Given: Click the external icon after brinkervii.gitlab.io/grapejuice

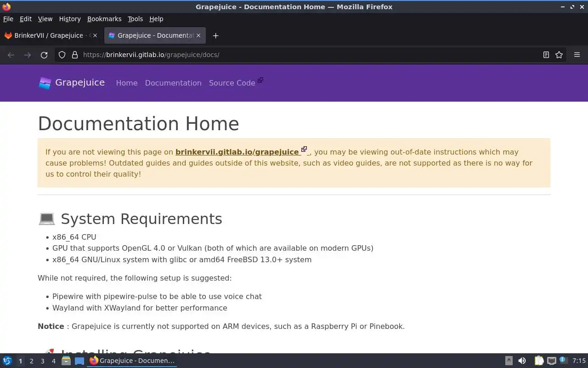Looking at the screenshot, I should (x=304, y=149).
